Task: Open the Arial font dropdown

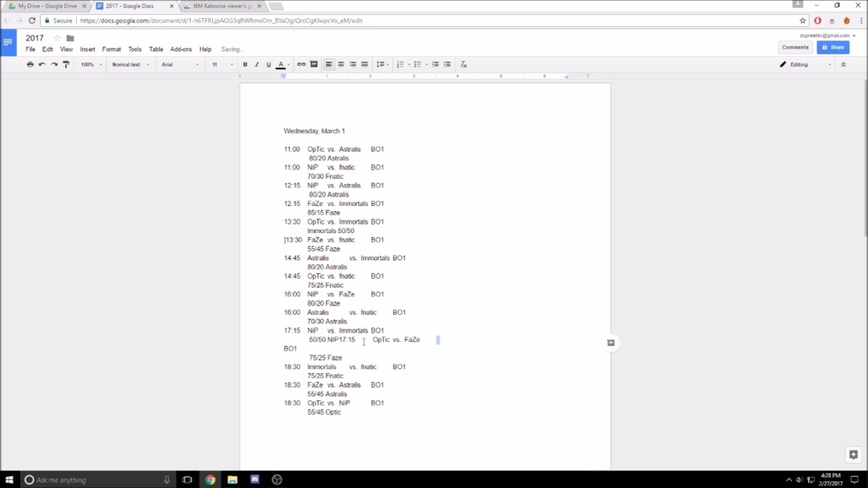Action: pyautogui.click(x=180, y=64)
